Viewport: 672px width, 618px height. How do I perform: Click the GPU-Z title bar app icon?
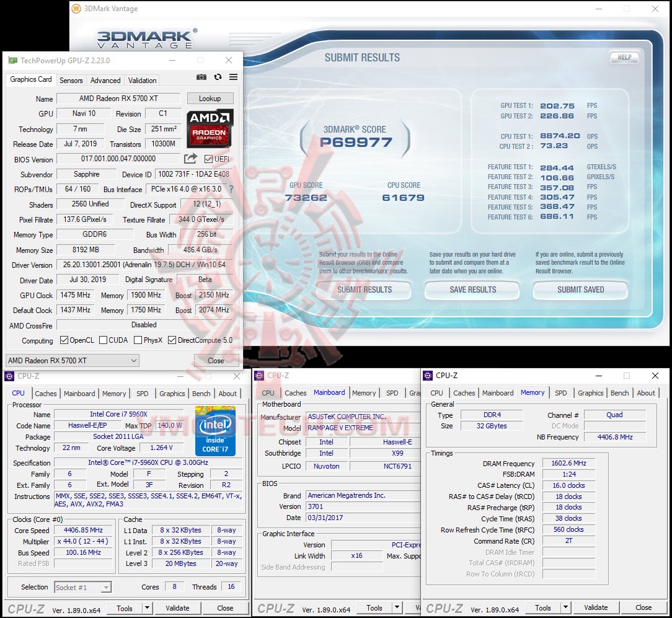pyautogui.click(x=12, y=60)
